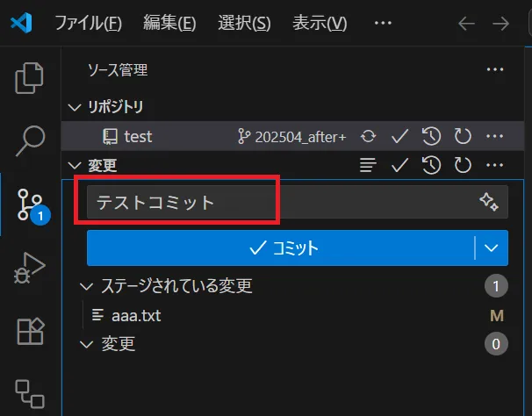Show history icon on test repository row
The height and width of the screenshot is (416, 532).
click(x=431, y=136)
